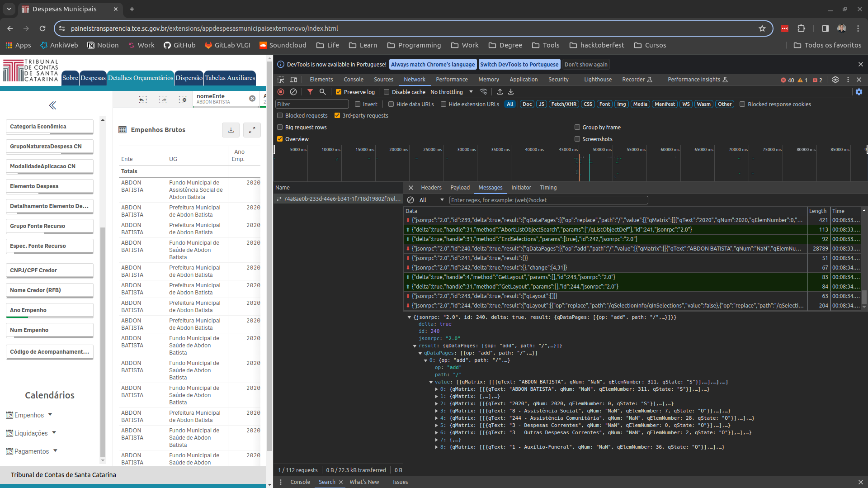Open network search magnifier icon

(x=323, y=92)
